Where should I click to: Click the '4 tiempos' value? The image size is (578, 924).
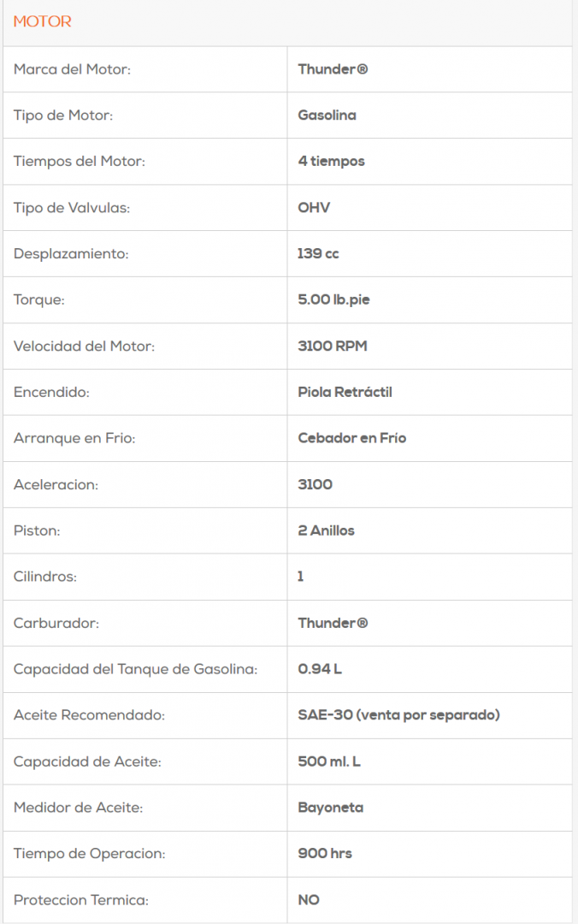[x=332, y=162]
